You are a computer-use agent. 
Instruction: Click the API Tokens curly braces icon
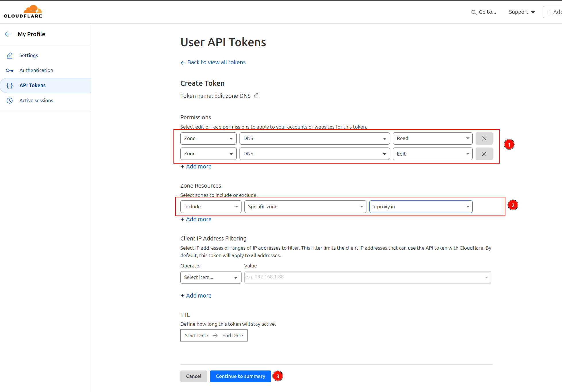coord(10,86)
